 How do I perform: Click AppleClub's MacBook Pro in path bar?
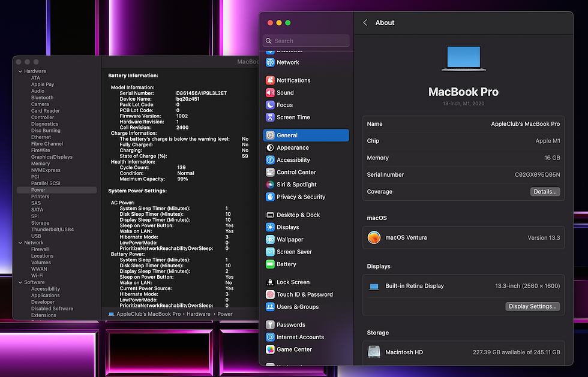[x=149, y=314]
